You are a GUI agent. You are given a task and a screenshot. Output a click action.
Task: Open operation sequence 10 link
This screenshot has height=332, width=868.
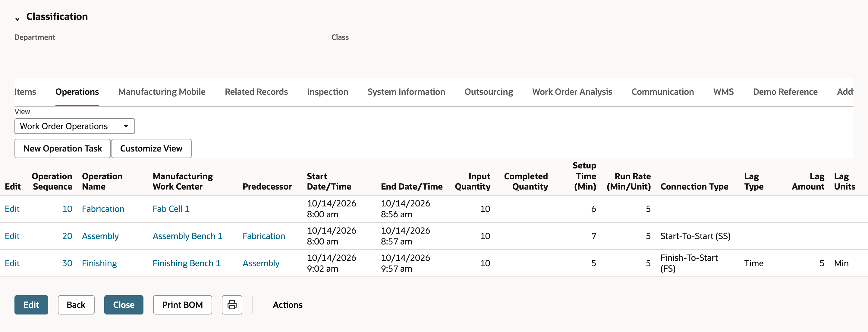click(x=67, y=209)
